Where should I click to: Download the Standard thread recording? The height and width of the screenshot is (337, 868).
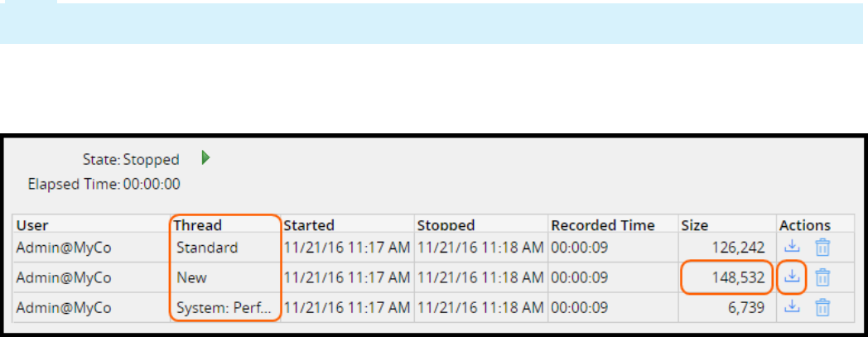click(x=793, y=246)
